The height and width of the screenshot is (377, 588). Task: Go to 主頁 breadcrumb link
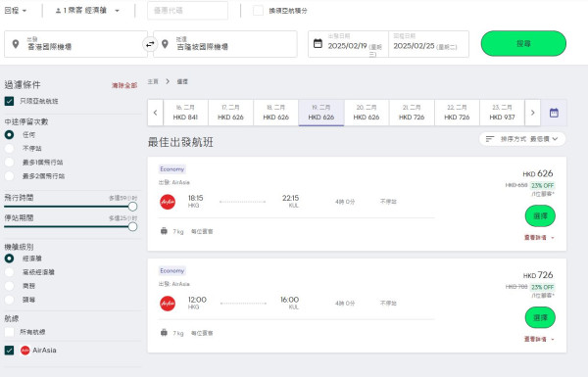pos(153,81)
